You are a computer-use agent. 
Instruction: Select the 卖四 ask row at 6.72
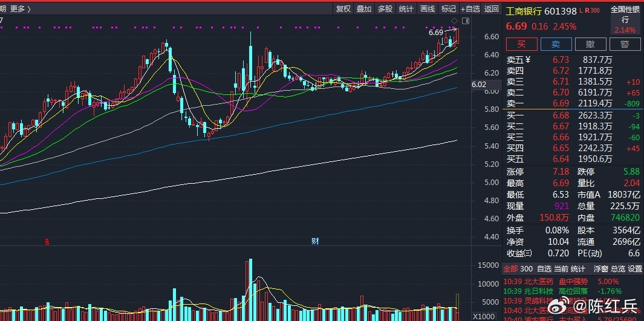click(573, 71)
